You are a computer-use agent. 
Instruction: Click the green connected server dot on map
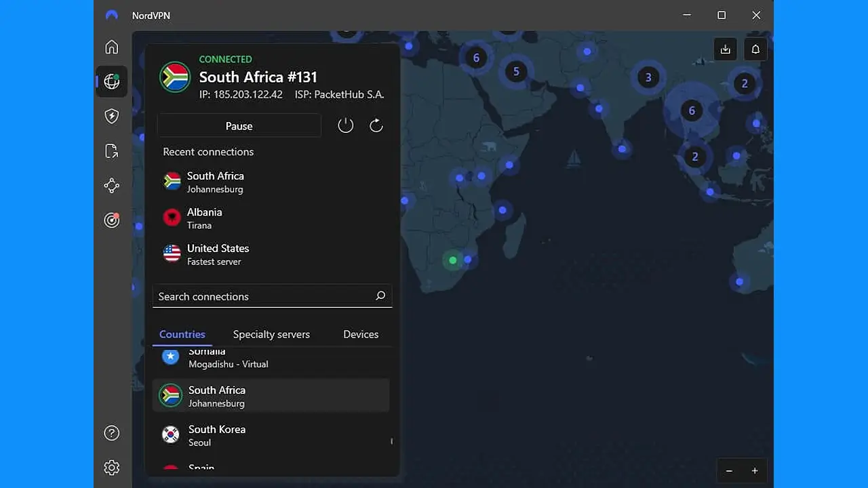point(453,260)
